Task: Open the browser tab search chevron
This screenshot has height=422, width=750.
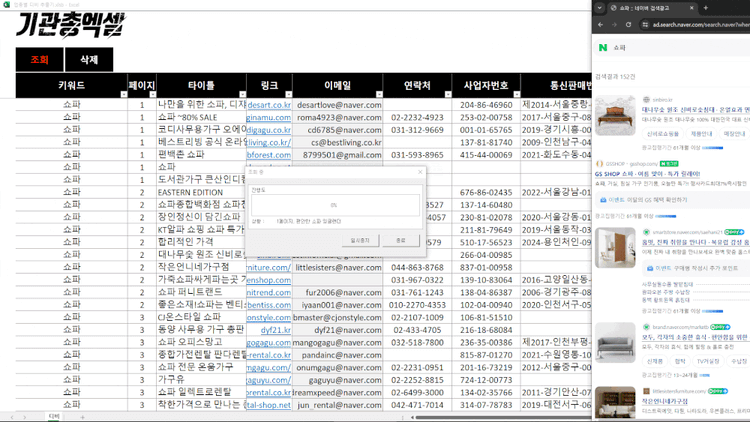Action: point(599,8)
